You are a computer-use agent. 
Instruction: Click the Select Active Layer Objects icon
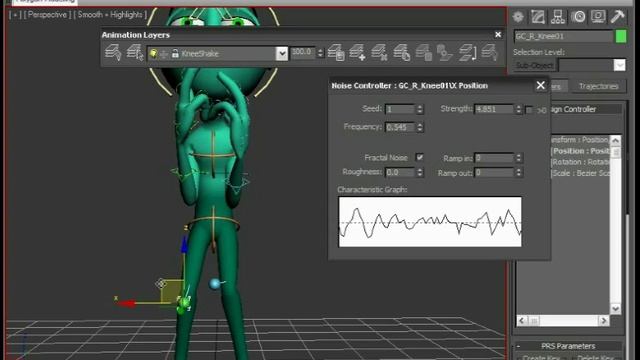click(135, 53)
